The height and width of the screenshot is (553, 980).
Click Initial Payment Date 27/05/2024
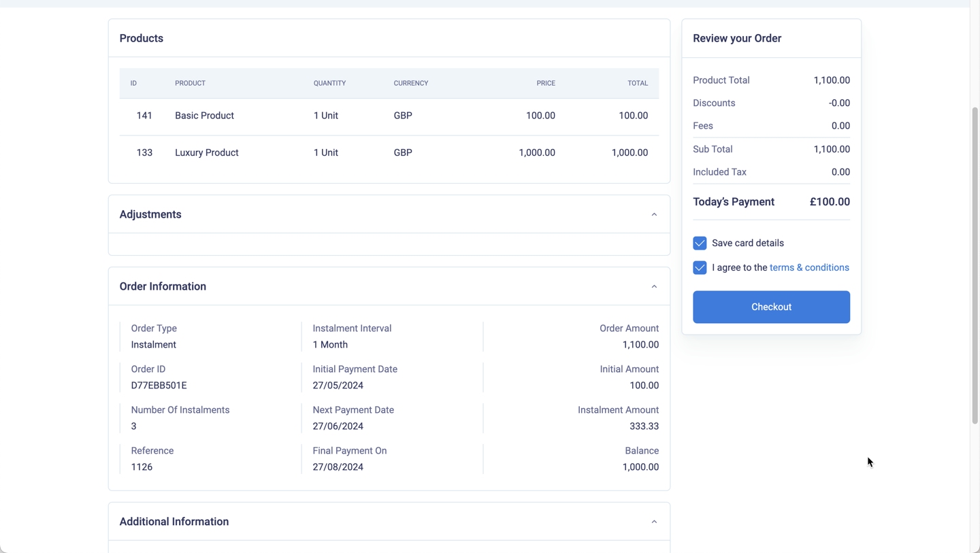(x=338, y=385)
